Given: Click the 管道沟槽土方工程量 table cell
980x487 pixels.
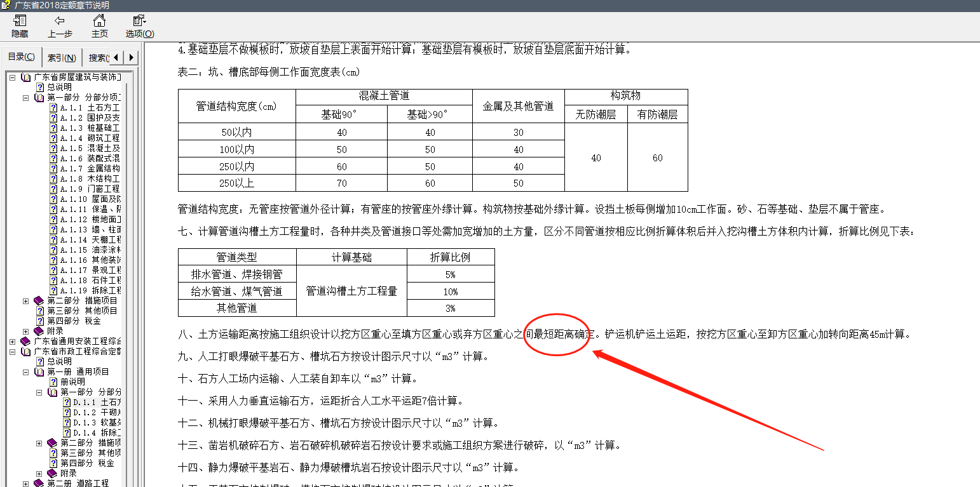Looking at the screenshot, I should point(351,291).
